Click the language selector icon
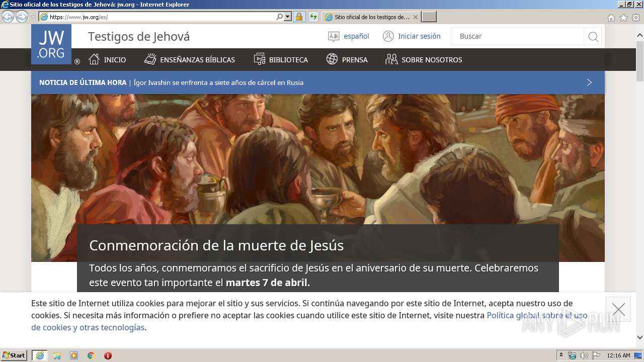 tap(334, 36)
